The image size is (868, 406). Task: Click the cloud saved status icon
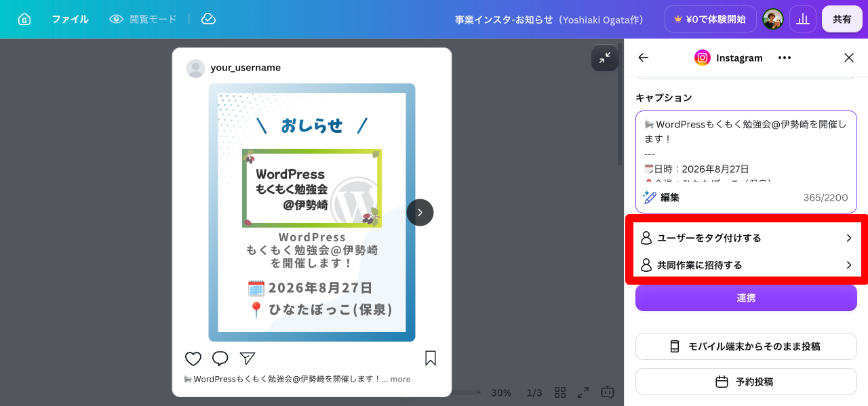pyautogui.click(x=209, y=19)
